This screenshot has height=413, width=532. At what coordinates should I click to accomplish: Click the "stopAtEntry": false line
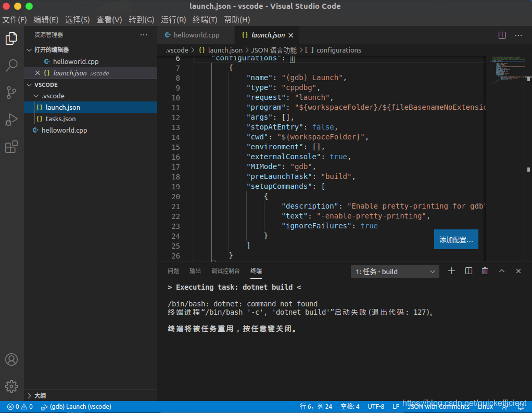[x=292, y=127]
